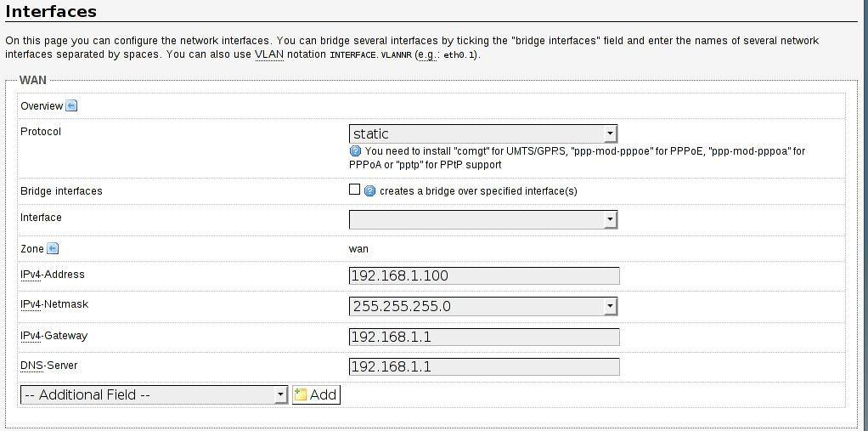The image size is (868, 431).
Task: Click the Overview link text
Action: pos(41,106)
